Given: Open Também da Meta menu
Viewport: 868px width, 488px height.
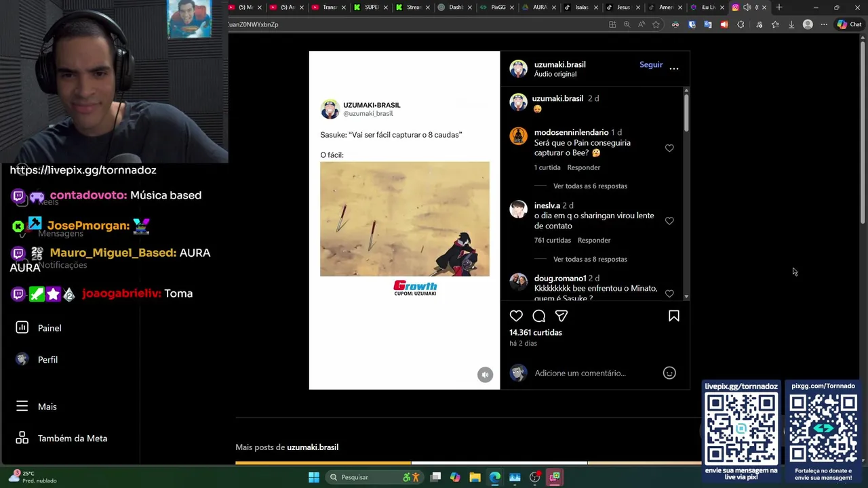Looking at the screenshot, I should [x=62, y=439].
